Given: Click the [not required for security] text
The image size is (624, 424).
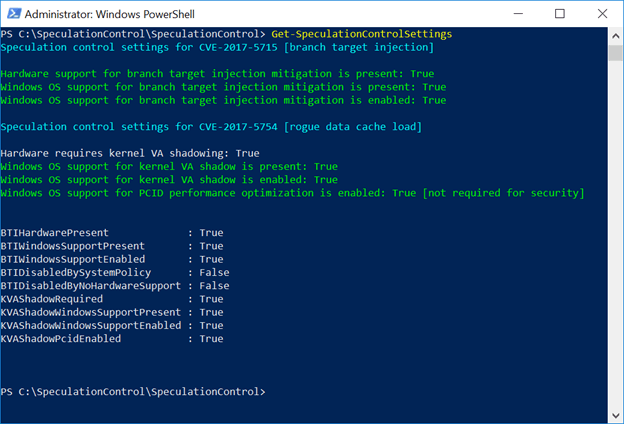Looking at the screenshot, I should tap(503, 193).
